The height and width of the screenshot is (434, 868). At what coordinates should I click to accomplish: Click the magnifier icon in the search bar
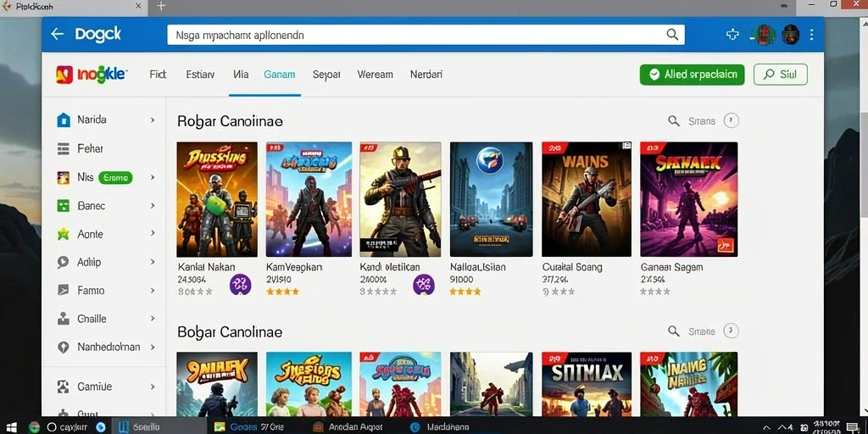point(672,34)
